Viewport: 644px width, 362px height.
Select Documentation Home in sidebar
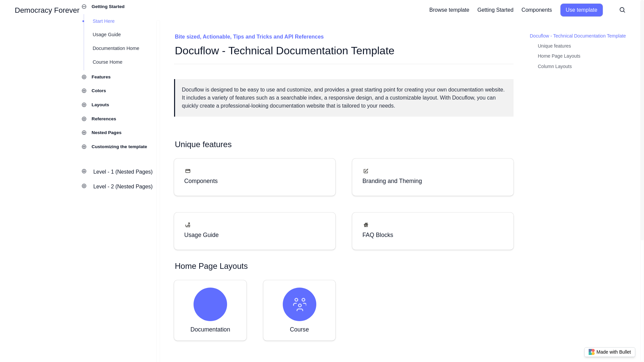[116, 48]
